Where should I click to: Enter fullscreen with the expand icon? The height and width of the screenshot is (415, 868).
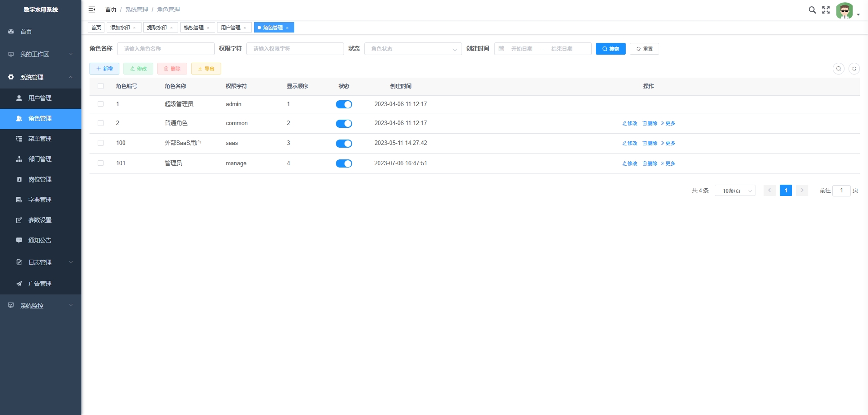click(x=826, y=10)
